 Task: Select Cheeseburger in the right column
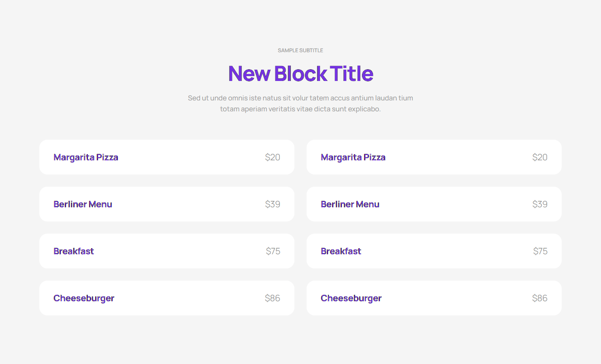pyautogui.click(x=351, y=298)
